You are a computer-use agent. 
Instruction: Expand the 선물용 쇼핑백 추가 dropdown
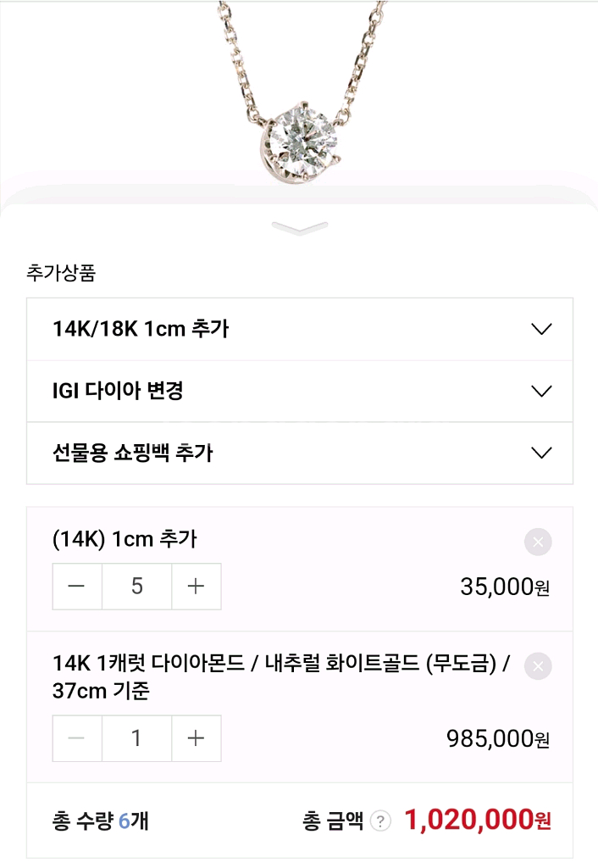299,453
